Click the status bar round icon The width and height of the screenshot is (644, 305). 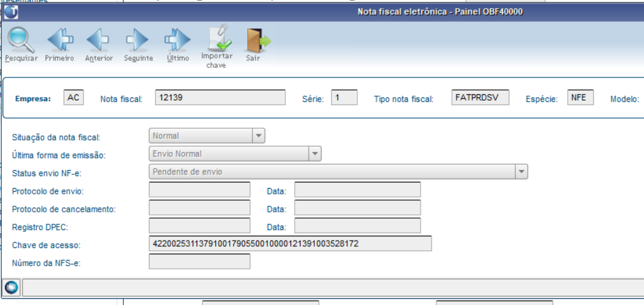(x=11, y=287)
